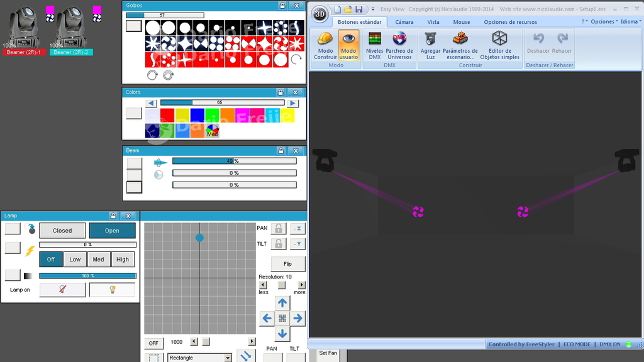Toggle the Gobos panel lock
644x362 pixels.
[282, 5]
